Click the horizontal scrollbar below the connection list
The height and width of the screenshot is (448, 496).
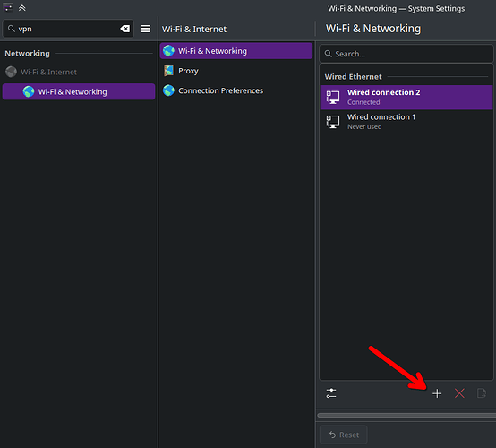[x=406, y=416]
